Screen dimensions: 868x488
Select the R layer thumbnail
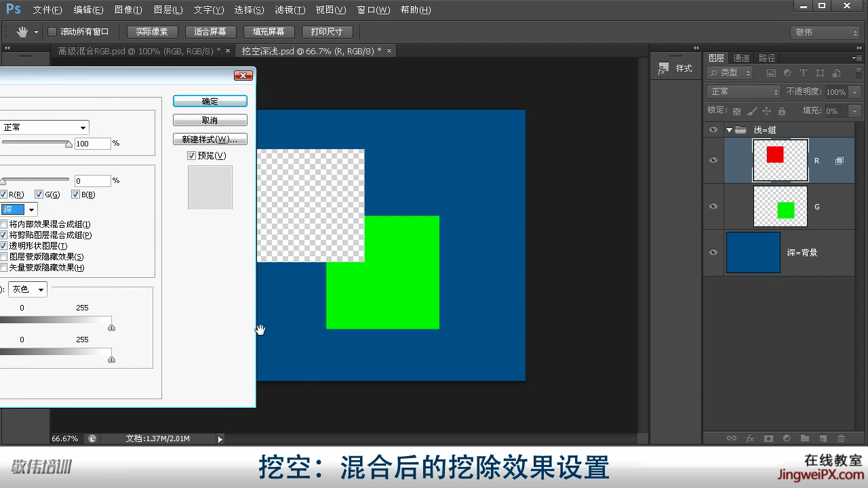click(x=780, y=161)
